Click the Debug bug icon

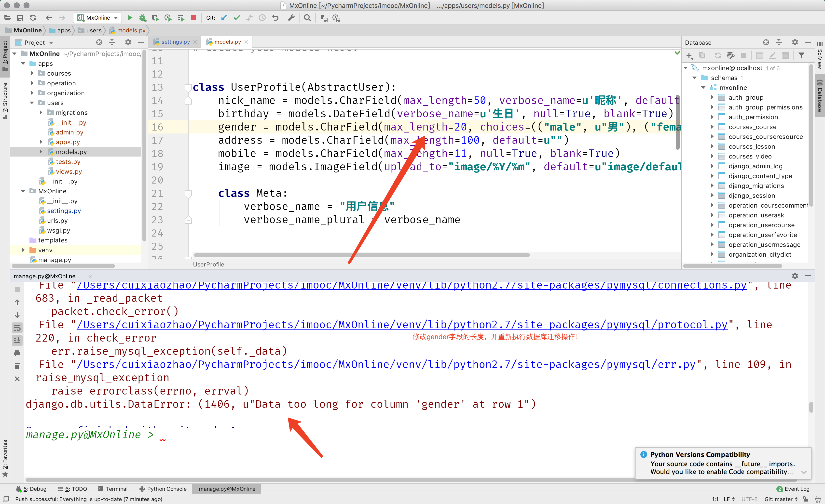pyautogui.click(x=142, y=18)
